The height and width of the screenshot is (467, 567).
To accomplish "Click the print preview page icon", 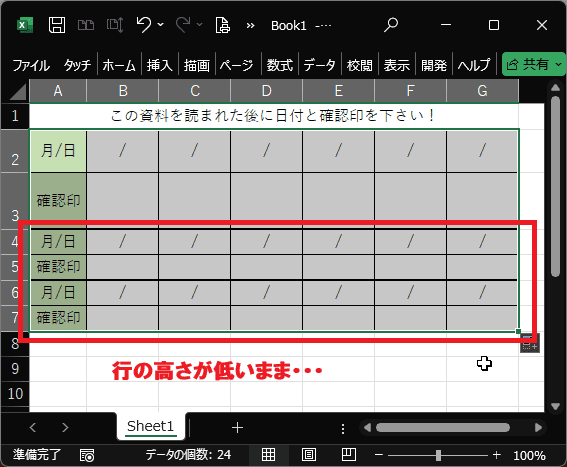I will (x=222, y=25).
